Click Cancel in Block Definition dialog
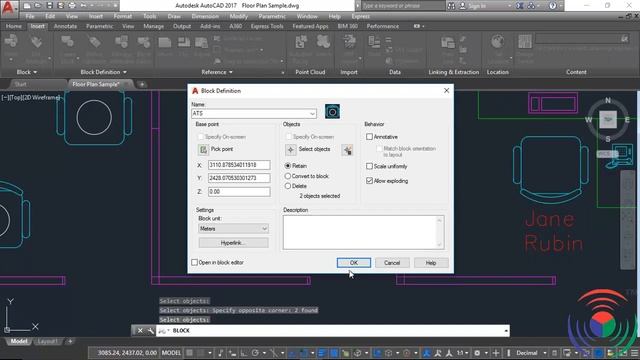This screenshot has height=360, width=640. click(x=392, y=263)
